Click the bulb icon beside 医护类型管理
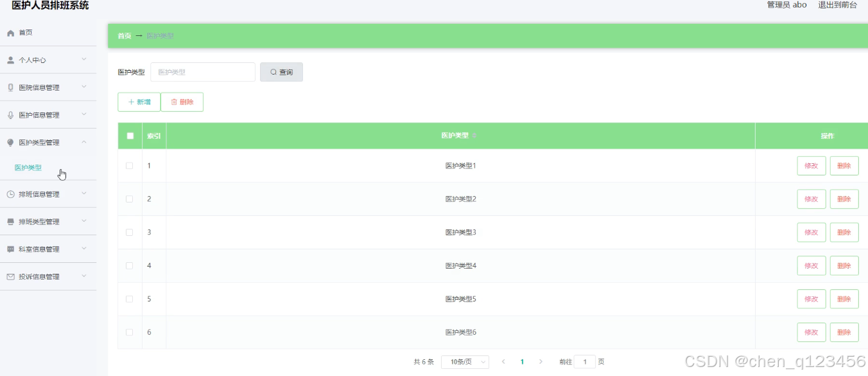 [x=10, y=143]
